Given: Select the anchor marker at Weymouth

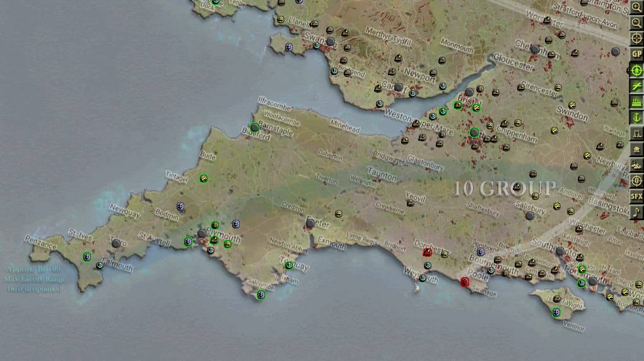Looking at the screenshot, I should [422, 278].
